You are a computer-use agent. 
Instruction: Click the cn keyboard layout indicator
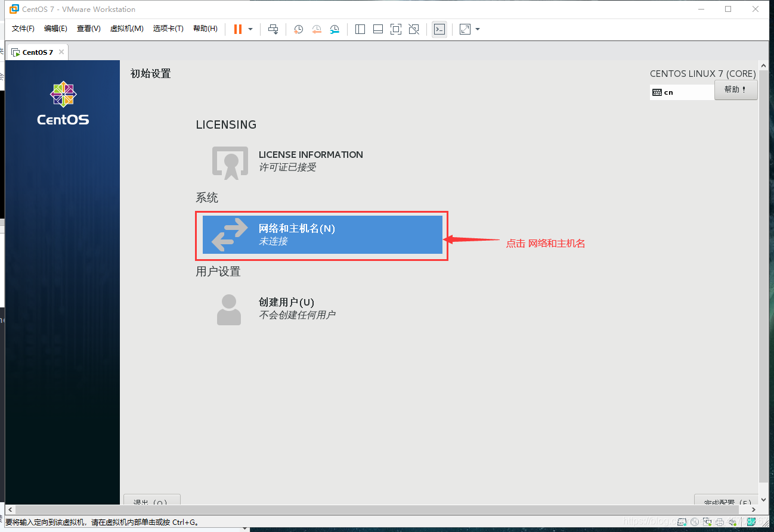682,92
